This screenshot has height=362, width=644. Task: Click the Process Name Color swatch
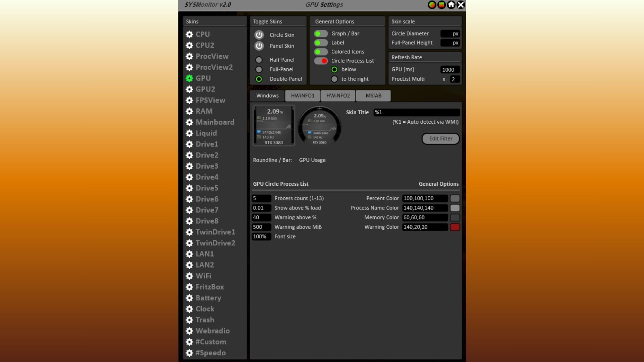[455, 208]
